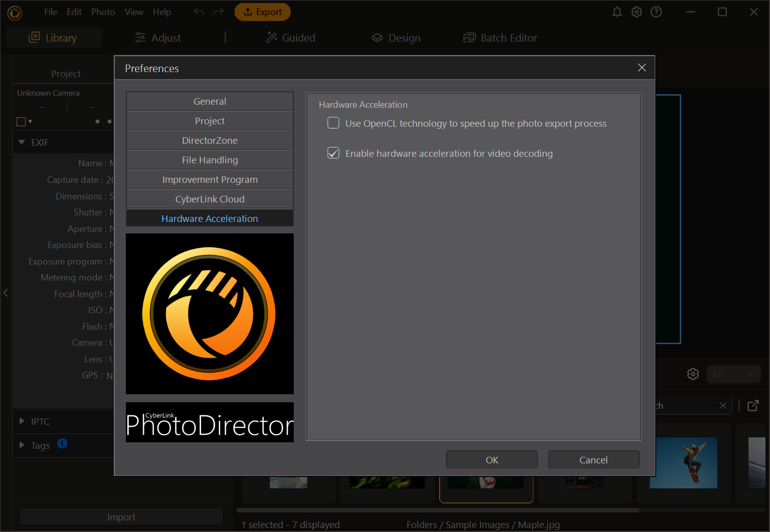770x532 pixels.
Task: Click the undo arrow icon
Action: click(199, 12)
